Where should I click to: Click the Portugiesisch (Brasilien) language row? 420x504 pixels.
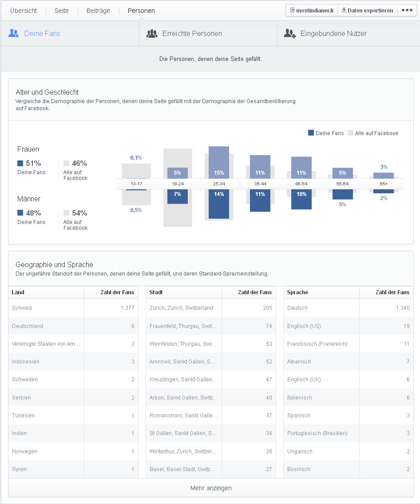point(349,433)
